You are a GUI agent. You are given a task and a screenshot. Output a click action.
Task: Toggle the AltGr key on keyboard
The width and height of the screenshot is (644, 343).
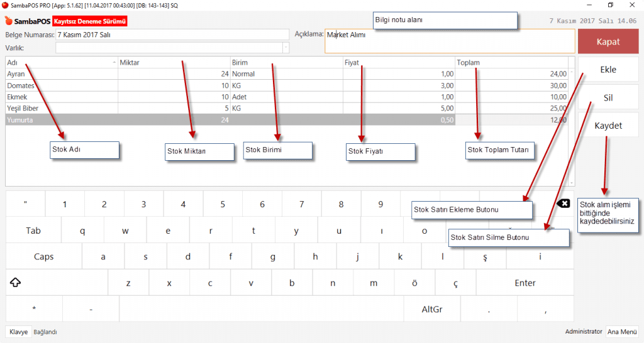coord(432,309)
